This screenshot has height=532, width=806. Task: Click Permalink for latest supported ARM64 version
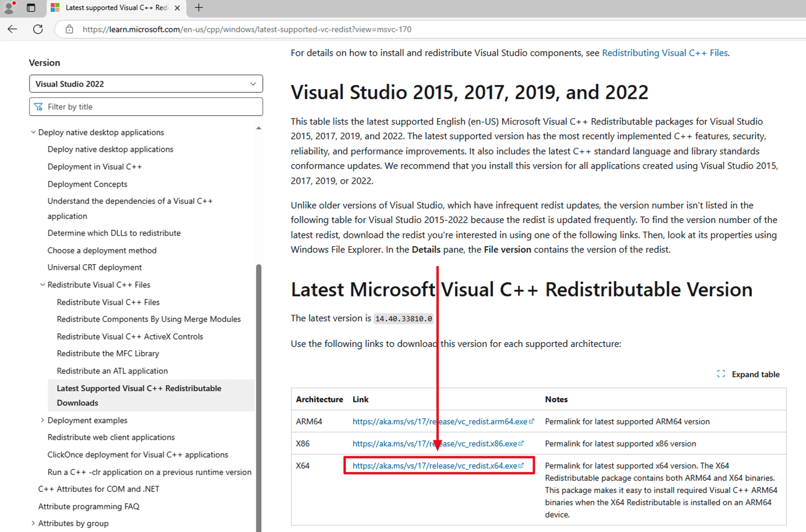(627, 421)
